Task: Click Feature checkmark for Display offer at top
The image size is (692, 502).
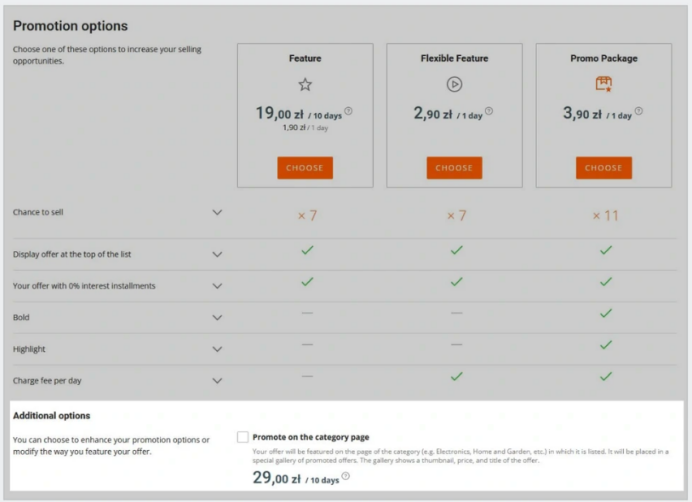Action: click(307, 250)
